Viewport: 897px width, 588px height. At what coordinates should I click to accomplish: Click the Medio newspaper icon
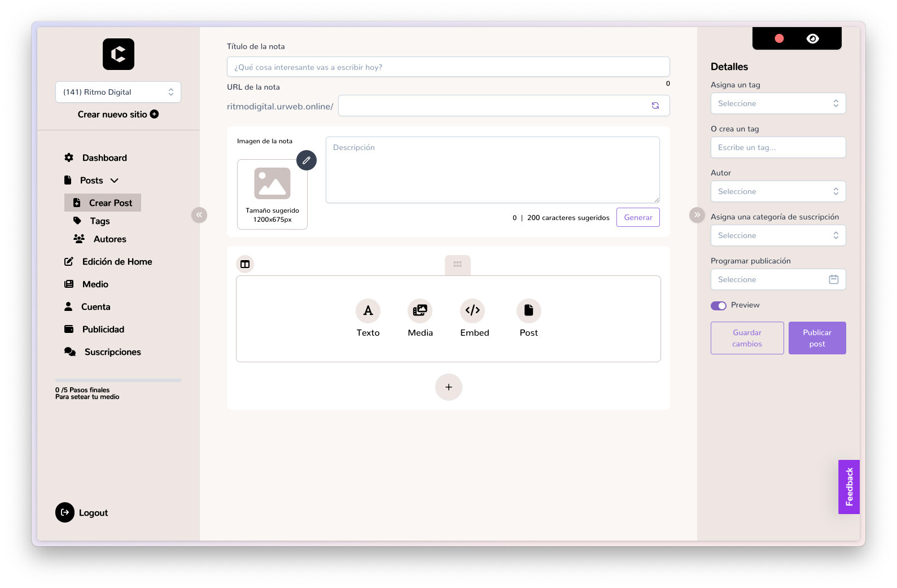tap(69, 284)
